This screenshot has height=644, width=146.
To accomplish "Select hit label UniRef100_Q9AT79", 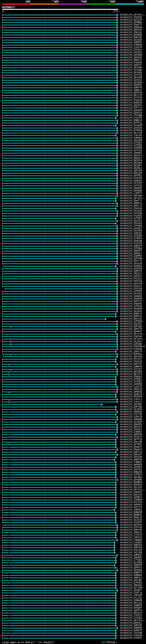I will pyautogui.click(x=131, y=351).
